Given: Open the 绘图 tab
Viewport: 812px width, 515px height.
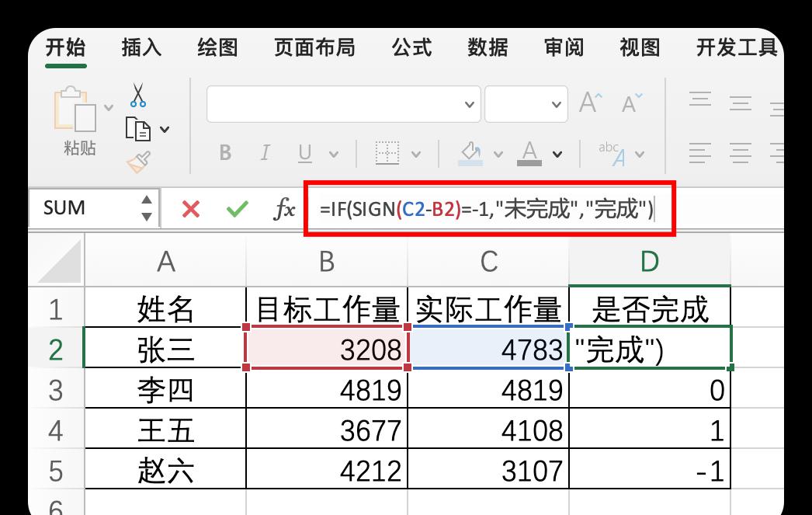Looking at the screenshot, I should pyautogui.click(x=217, y=47).
